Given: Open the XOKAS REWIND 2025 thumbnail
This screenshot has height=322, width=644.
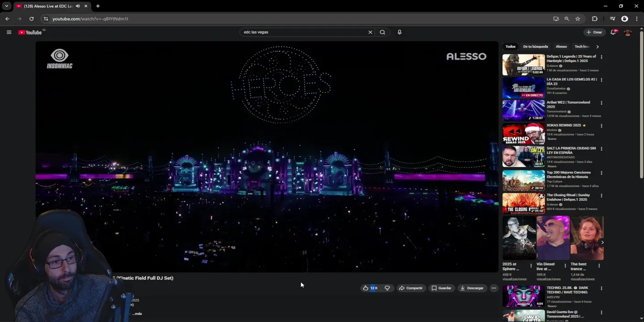Looking at the screenshot, I should point(524,133).
